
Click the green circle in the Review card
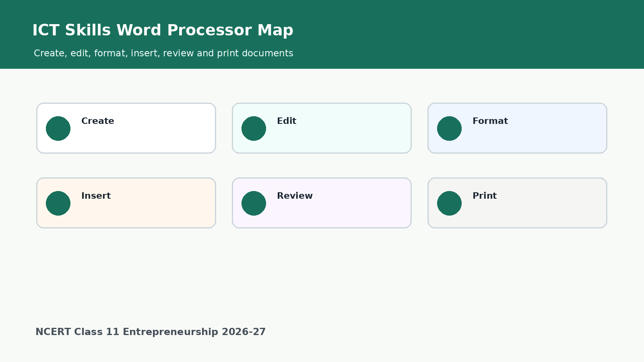[254, 203]
